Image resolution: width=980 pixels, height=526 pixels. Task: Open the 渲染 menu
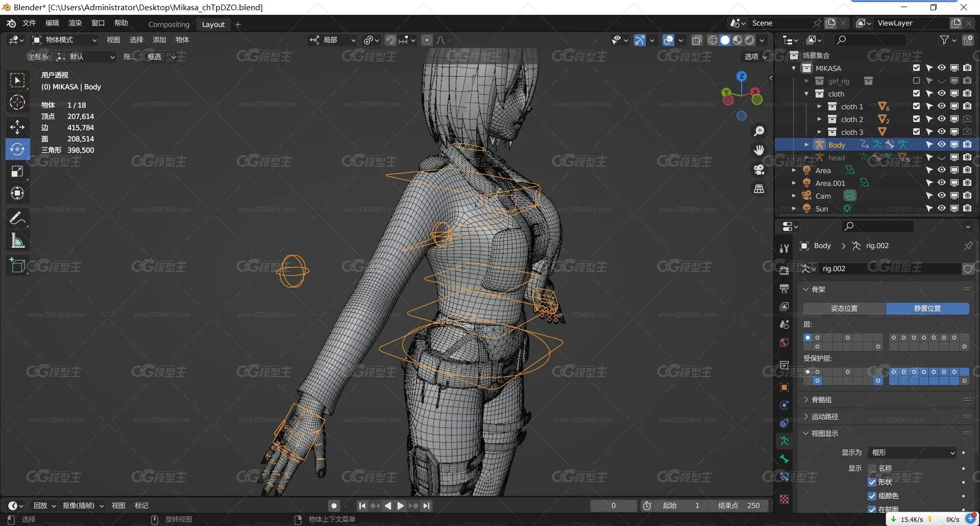click(75, 23)
